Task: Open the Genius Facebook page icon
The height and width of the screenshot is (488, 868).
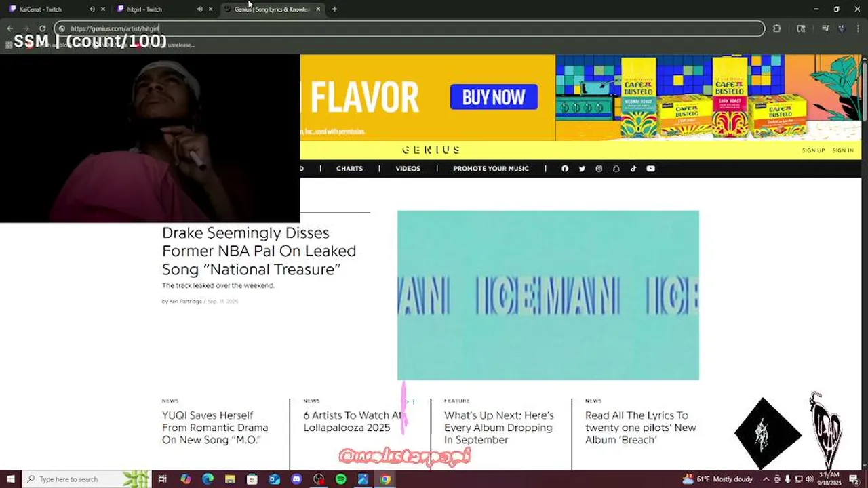Action: tap(565, 169)
